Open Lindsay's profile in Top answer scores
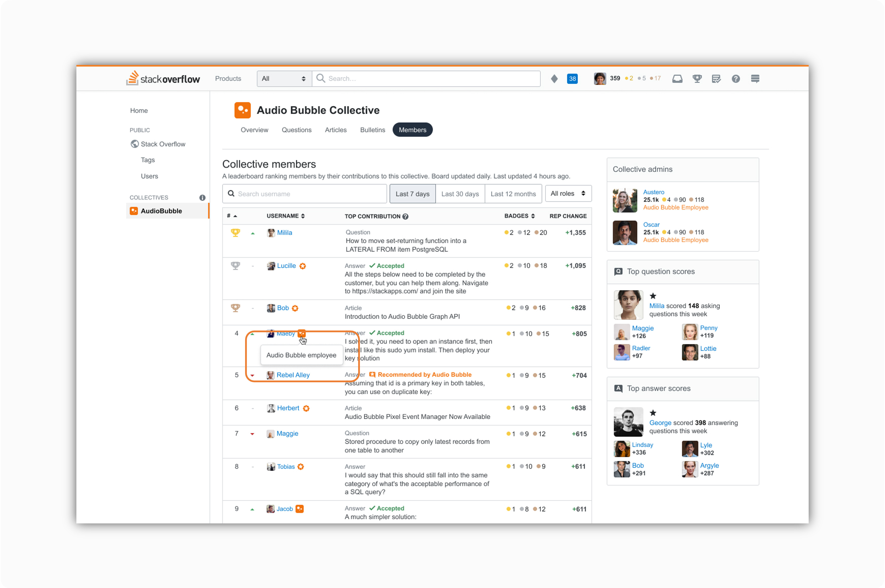 point(642,445)
